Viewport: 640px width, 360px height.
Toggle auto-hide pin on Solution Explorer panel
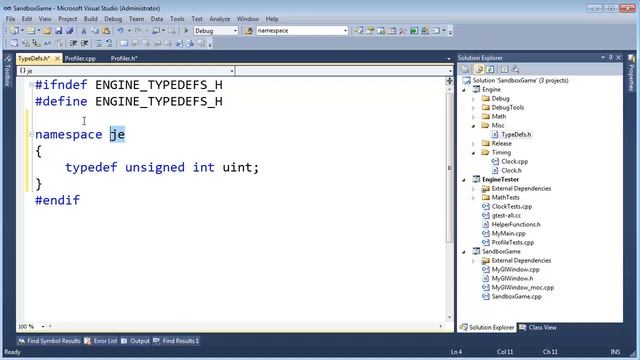[611, 58]
